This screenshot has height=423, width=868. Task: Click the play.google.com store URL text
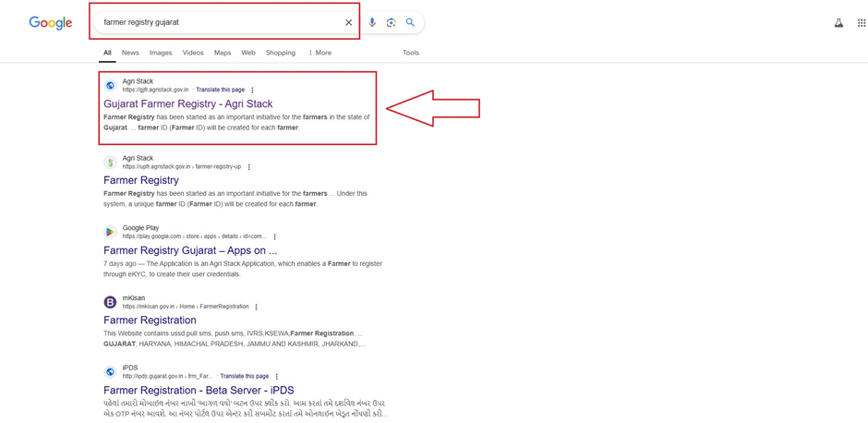tap(194, 236)
